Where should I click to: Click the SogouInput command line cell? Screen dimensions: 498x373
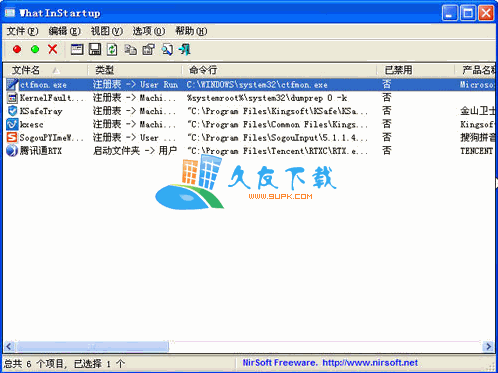click(278, 138)
